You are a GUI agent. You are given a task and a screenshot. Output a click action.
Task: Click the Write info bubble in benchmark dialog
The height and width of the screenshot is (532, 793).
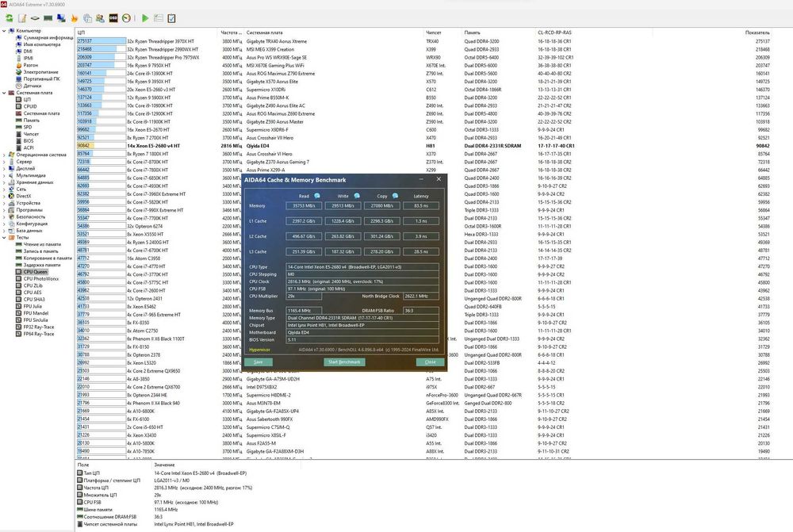[x=357, y=196]
